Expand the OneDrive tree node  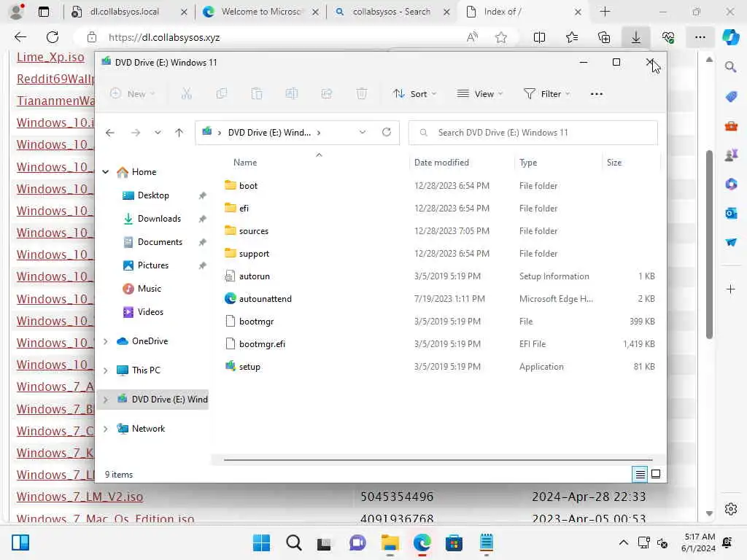click(106, 341)
